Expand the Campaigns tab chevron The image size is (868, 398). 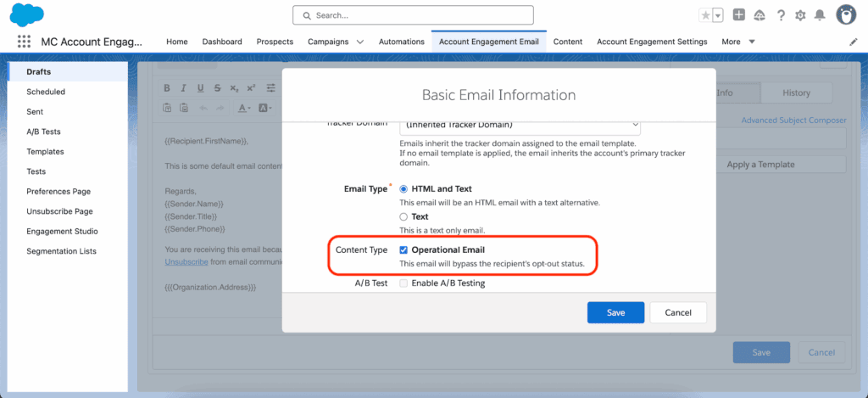360,42
